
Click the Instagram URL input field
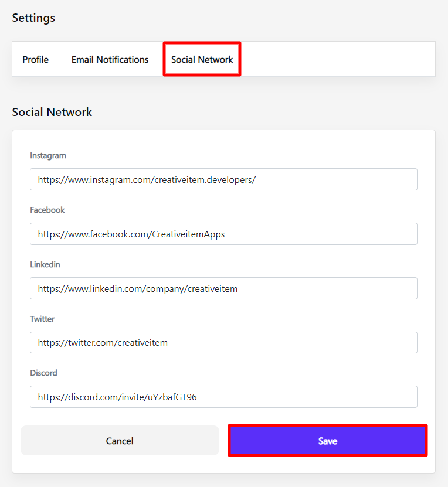tap(223, 179)
